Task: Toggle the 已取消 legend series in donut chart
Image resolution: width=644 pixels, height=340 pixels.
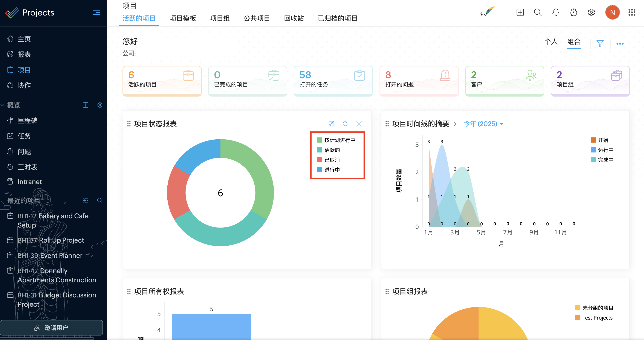Action: pyautogui.click(x=332, y=160)
